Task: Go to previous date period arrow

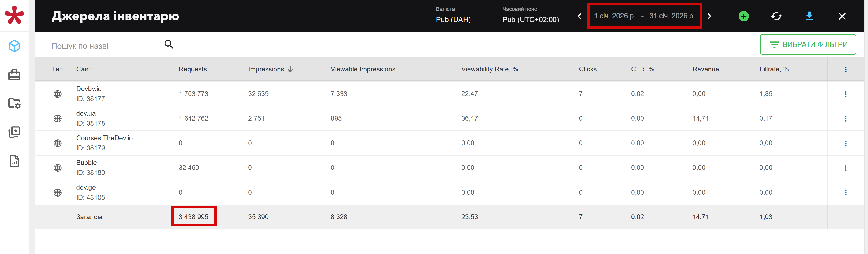Action: pyautogui.click(x=579, y=16)
